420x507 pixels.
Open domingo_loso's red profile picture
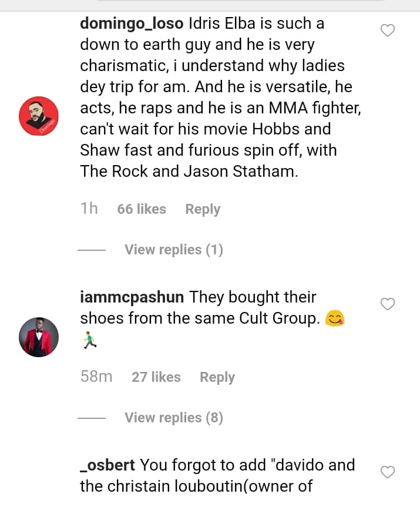click(39, 116)
